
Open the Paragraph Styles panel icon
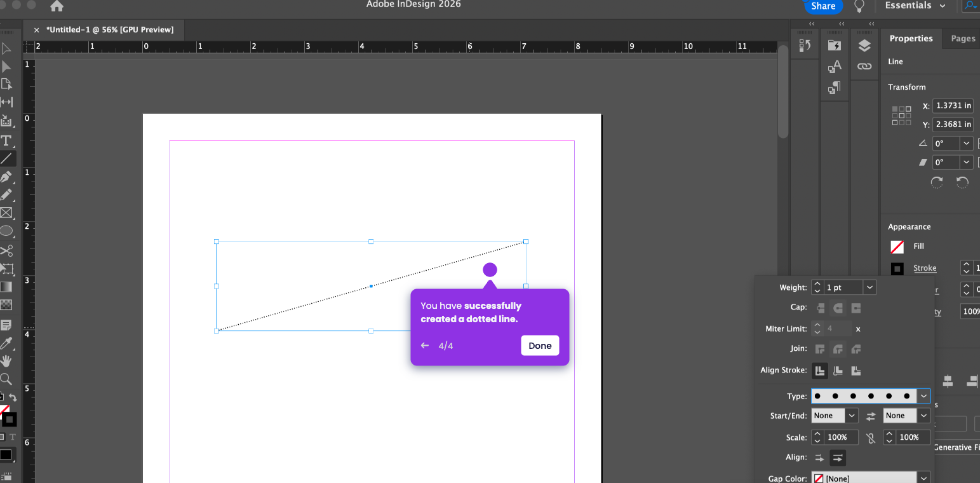point(835,88)
